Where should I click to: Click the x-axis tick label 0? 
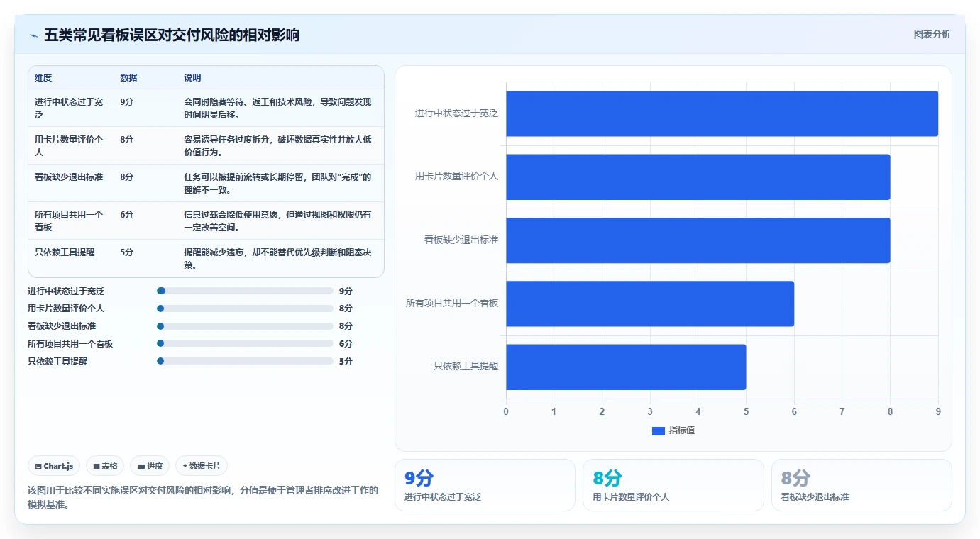click(x=506, y=411)
